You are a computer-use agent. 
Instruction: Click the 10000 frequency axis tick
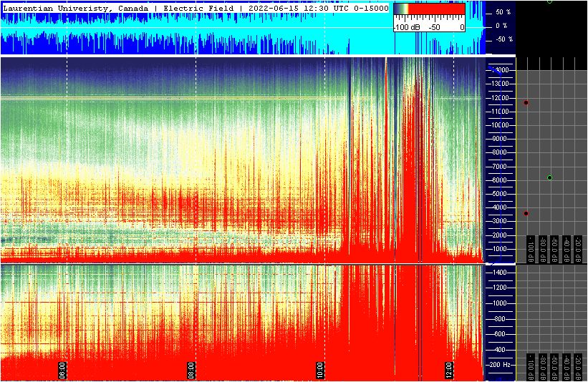coord(498,125)
